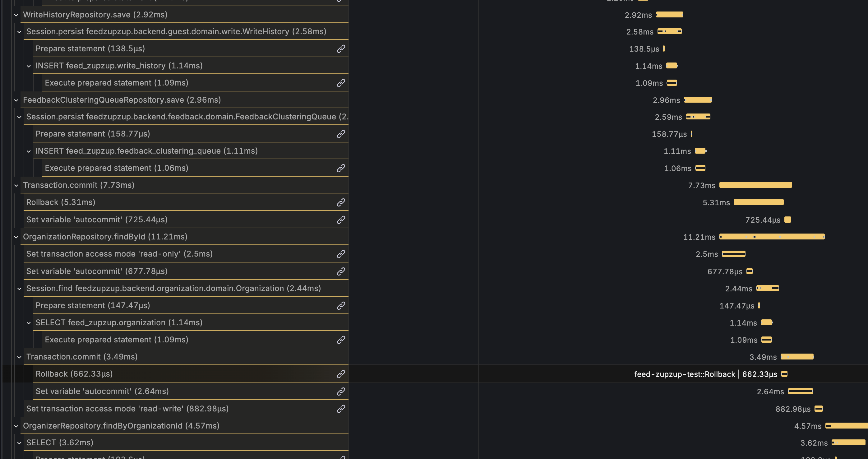The image size is (868, 459).
Task: Click the 3.49ms Transaction.commit timeline bar
Action: (797, 357)
